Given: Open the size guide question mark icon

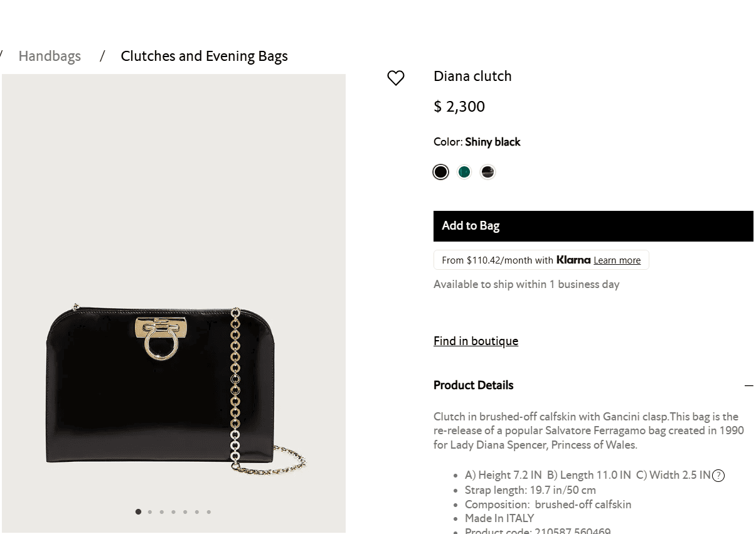Looking at the screenshot, I should [x=719, y=476].
